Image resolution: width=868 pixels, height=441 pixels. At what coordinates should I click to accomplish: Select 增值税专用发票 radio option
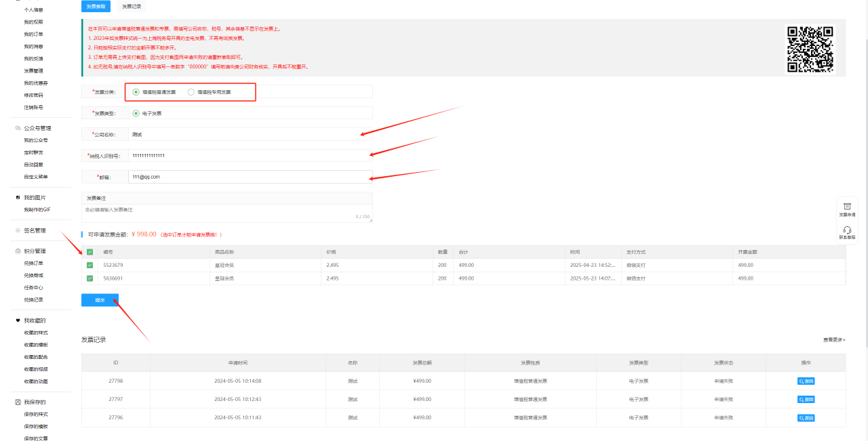click(191, 92)
